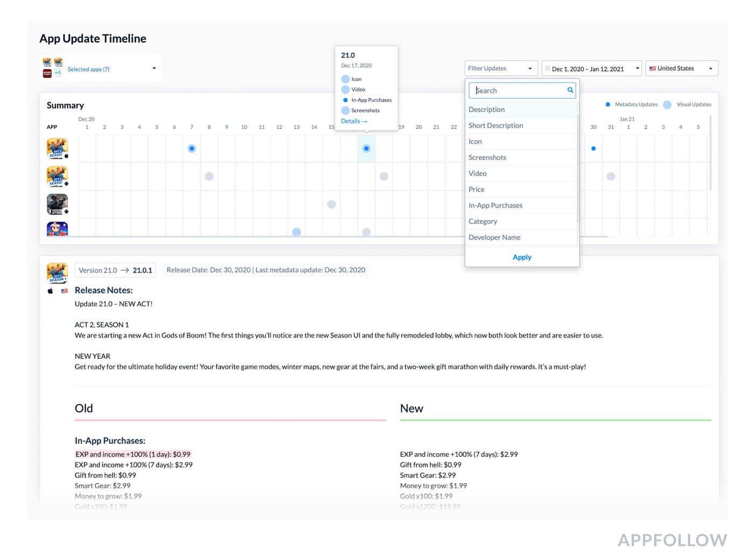The height and width of the screenshot is (560, 755).
Task: Click the second app icon in Summary
Action: point(57,176)
